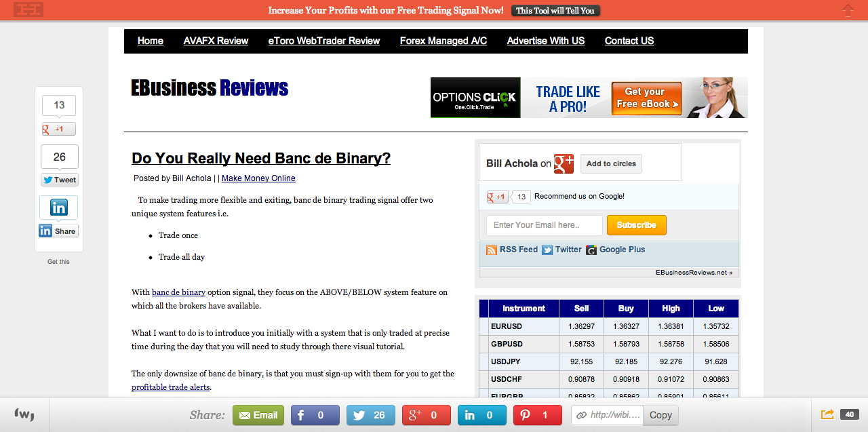Screen dimensions: 868x432
Task: Click the Get this link under the share widget
Action: point(58,262)
